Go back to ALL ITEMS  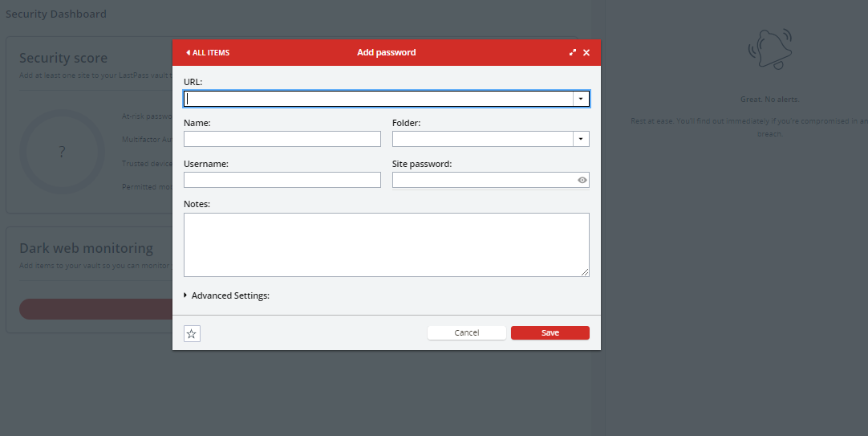tap(208, 53)
